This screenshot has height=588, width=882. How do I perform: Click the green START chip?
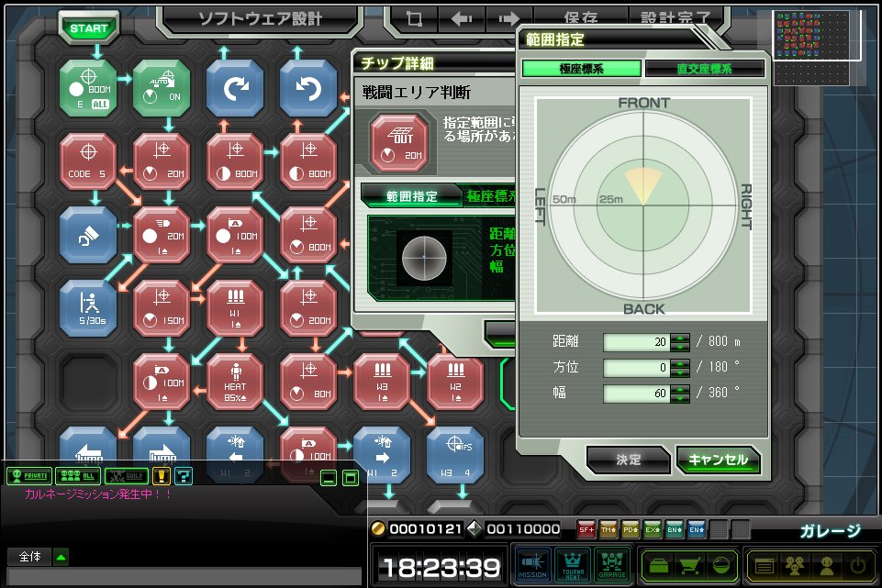88,28
